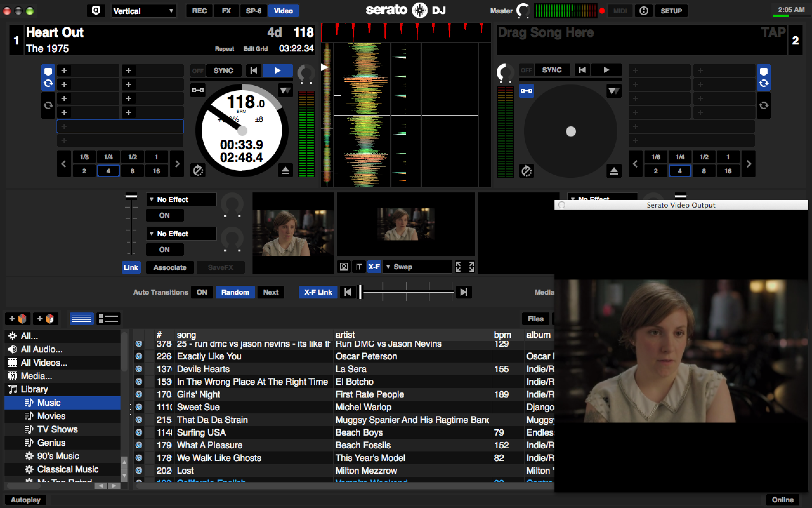Open the Swap transition dropdown
The image size is (812, 508).
pyautogui.click(x=417, y=267)
